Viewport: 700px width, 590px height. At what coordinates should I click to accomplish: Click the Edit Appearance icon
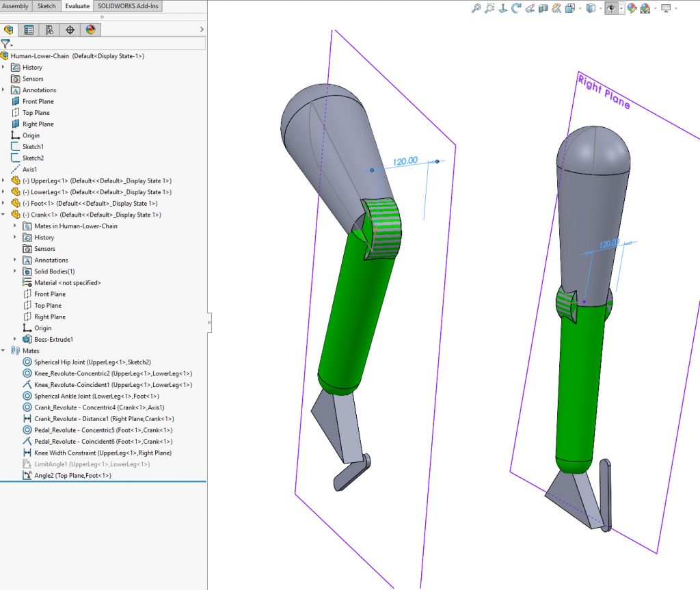pos(631,8)
